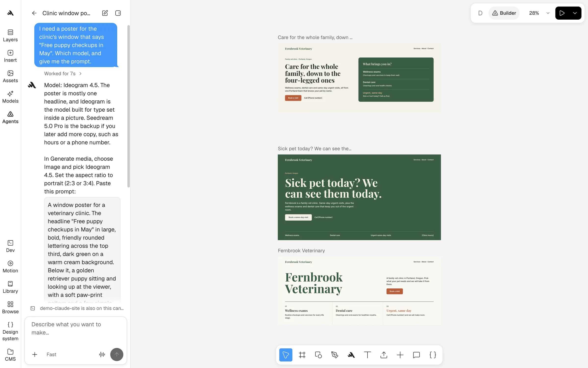Click the Play preview button
Screen dimensions: 588x368
[x=562, y=13]
